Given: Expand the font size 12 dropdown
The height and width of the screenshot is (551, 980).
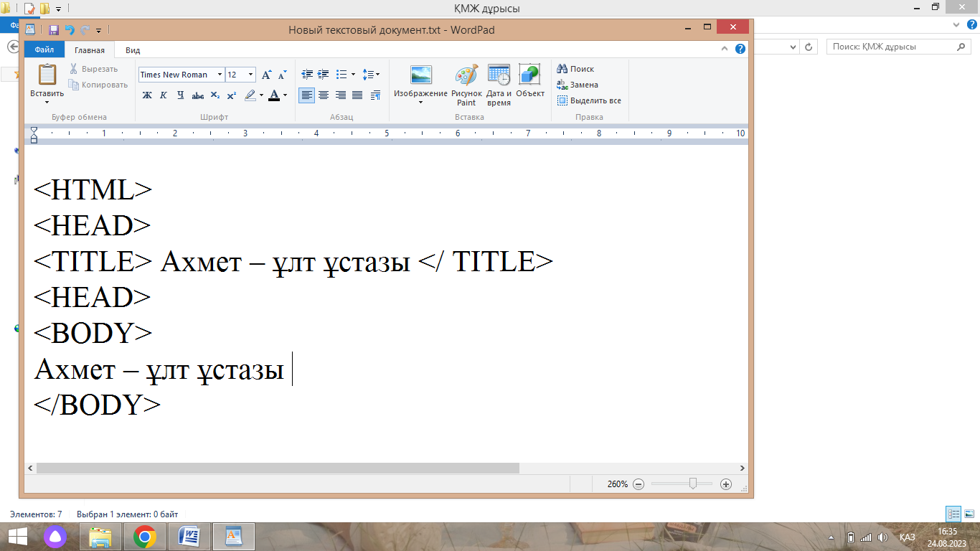Looking at the screenshot, I should click(250, 75).
